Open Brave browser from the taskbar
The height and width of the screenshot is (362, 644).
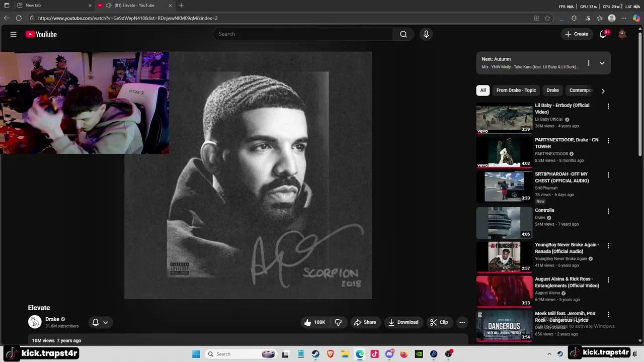pyautogui.click(x=330, y=354)
